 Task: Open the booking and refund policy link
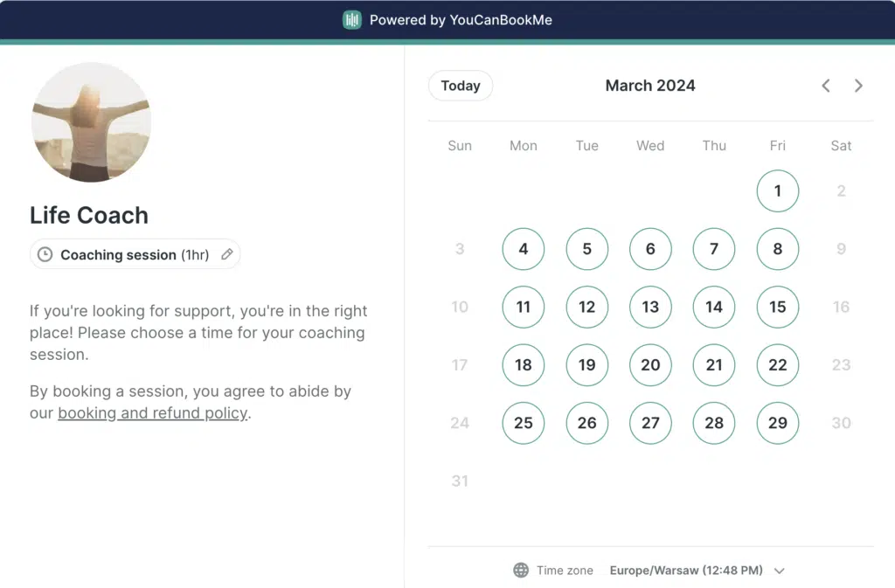tap(151, 413)
